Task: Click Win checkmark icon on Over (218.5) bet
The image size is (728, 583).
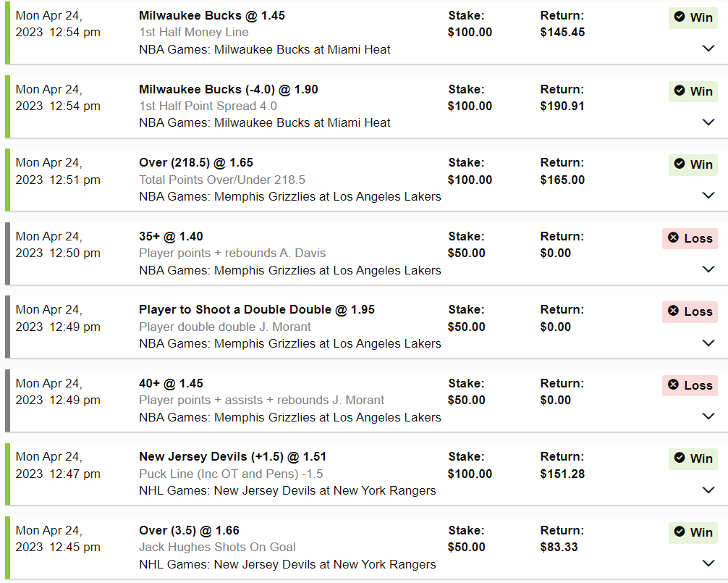Action: (680, 164)
